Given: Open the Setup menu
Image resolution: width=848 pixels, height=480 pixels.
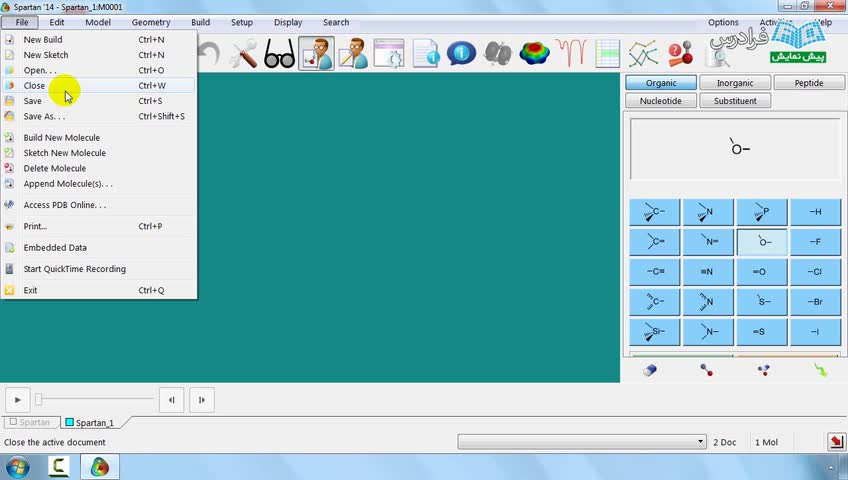Looking at the screenshot, I should (242, 22).
